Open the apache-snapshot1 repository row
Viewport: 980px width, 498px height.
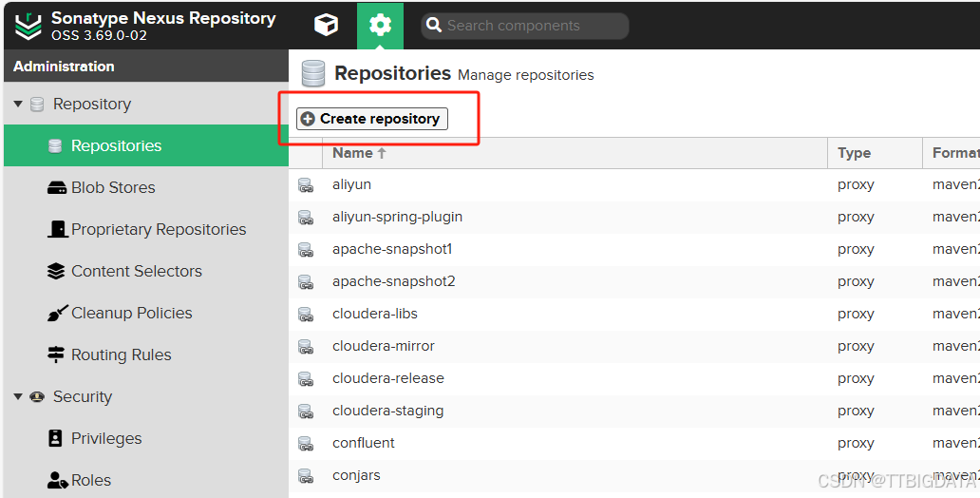coord(634,249)
